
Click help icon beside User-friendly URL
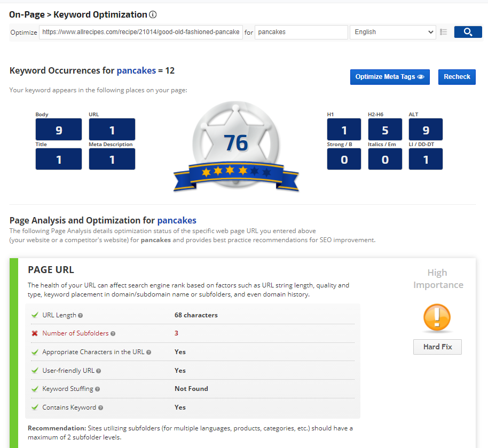pyautogui.click(x=99, y=371)
